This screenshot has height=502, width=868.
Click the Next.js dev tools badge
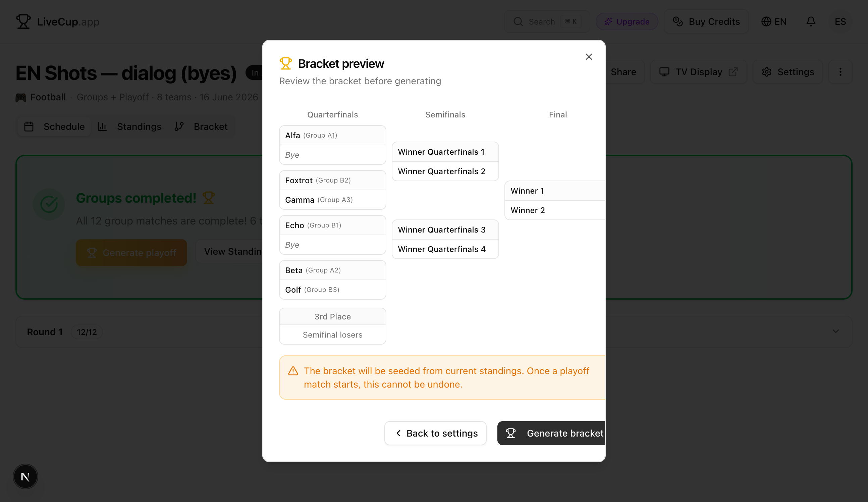[25, 476]
